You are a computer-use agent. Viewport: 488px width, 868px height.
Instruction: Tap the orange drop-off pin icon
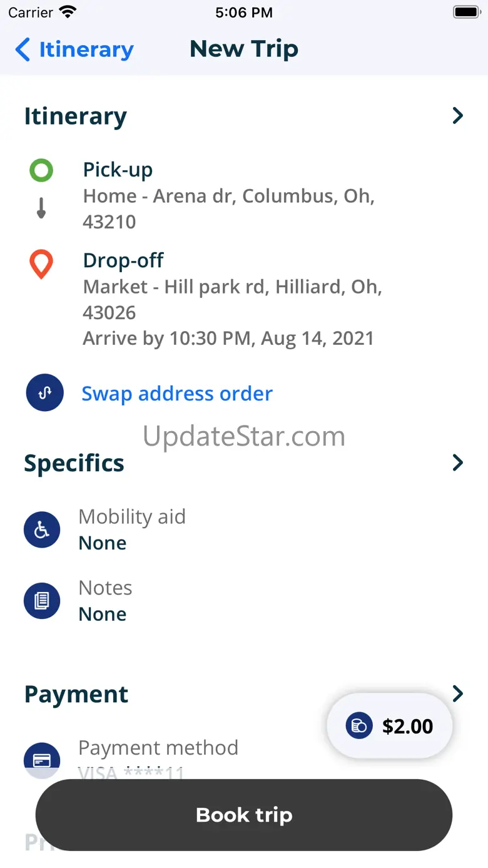point(41,264)
